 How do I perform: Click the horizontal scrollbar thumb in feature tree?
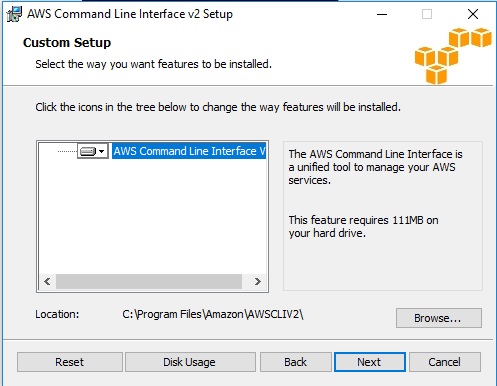(149, 282)
